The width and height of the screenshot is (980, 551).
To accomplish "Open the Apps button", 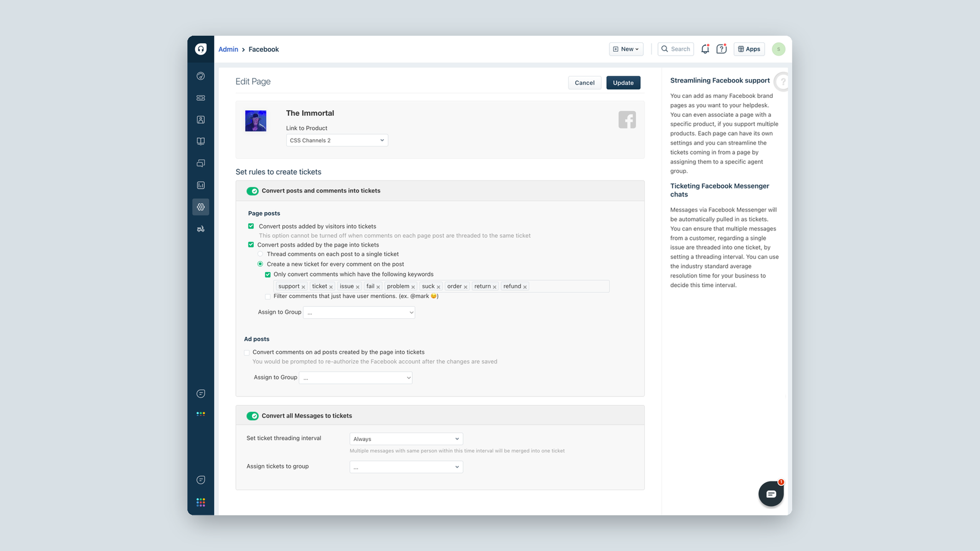I will click(749, 49).
